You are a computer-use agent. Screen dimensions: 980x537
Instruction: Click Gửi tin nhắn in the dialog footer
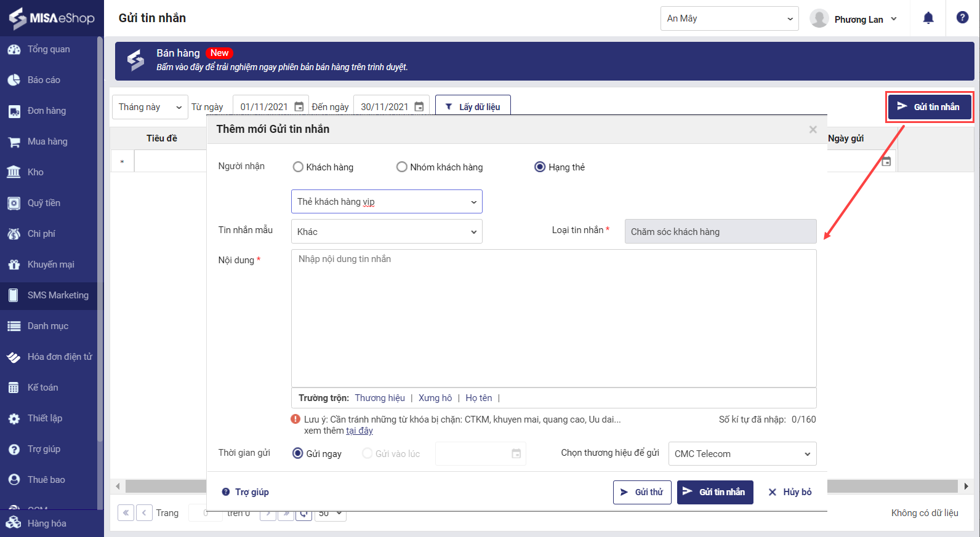pos(715,492)
